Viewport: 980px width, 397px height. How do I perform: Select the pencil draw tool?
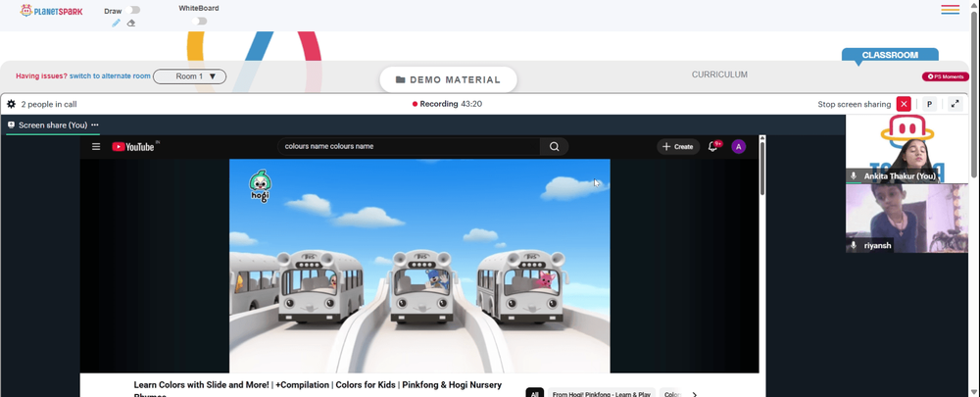click(116, 24)
